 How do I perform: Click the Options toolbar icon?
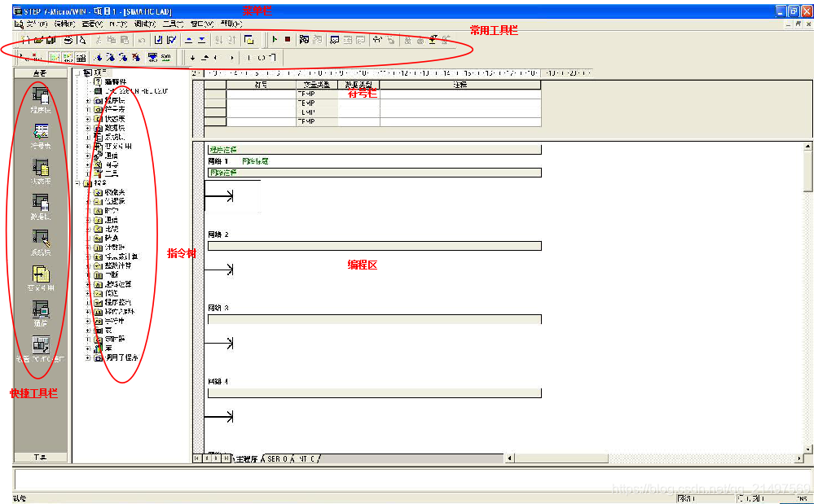(x=248, y=40)
